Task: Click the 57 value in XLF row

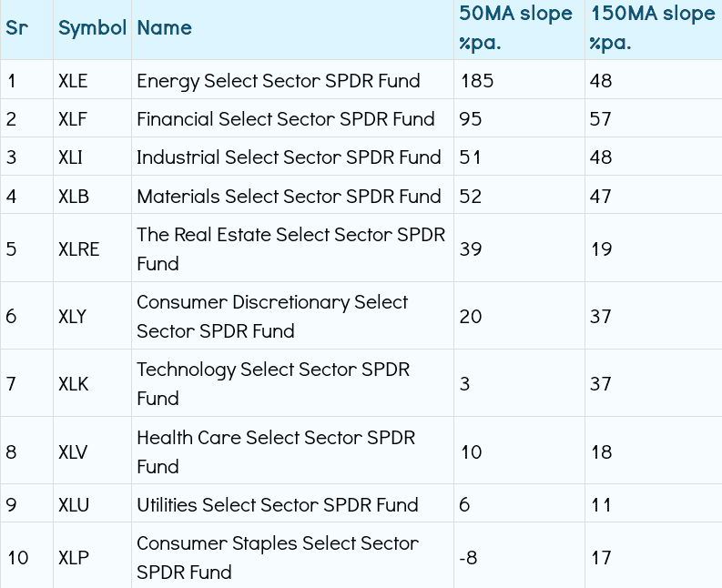Action: click(x=600, y=119)
